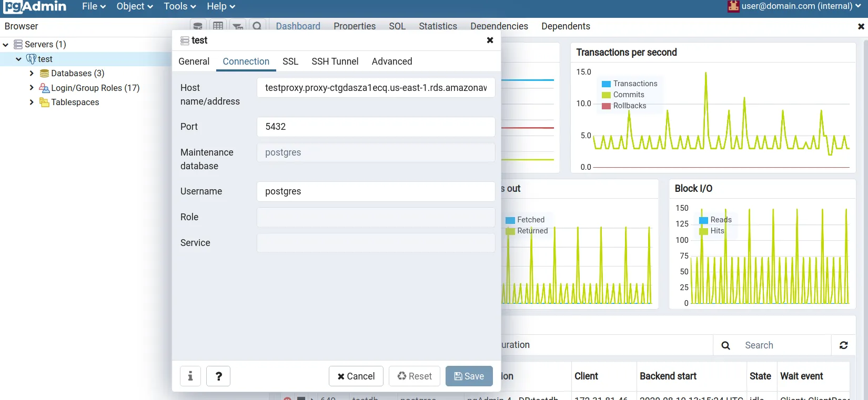The height and width of the screenshot is (400, 868).
Task: Toggle the Fetched legend swatch
Action: [x=510, y=220]
